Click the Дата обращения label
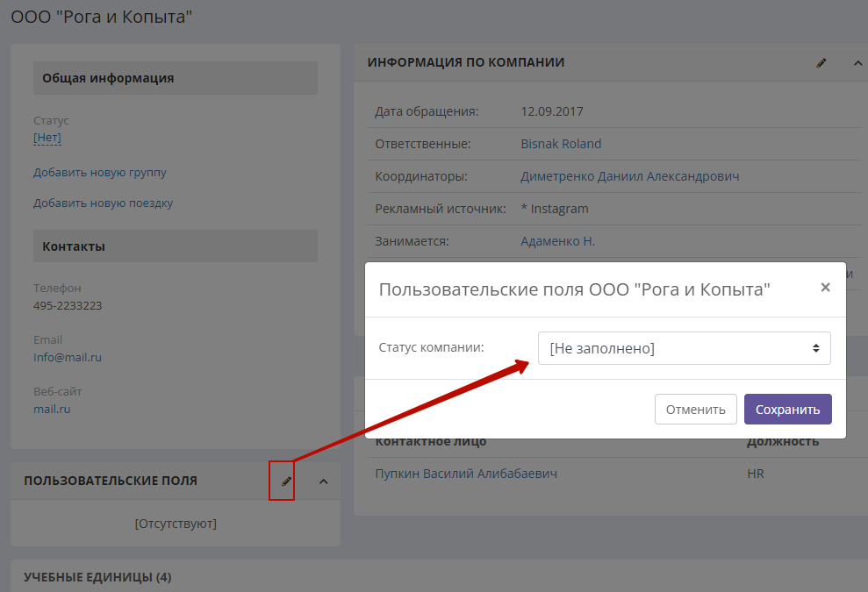868x592 pixels. pos(427,111)
